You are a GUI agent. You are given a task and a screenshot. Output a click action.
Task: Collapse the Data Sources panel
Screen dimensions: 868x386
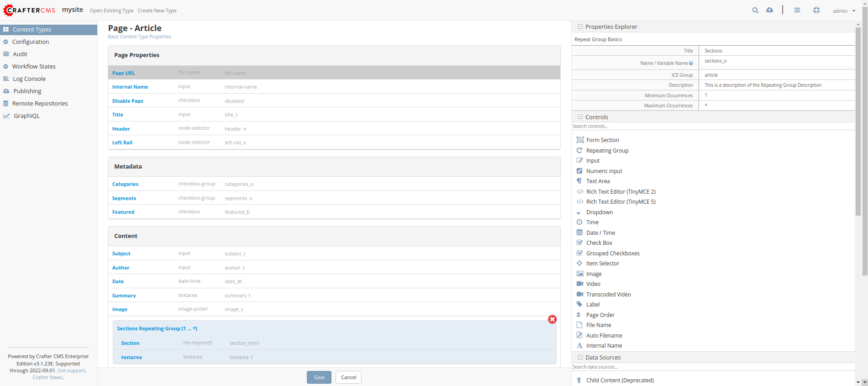580,357
